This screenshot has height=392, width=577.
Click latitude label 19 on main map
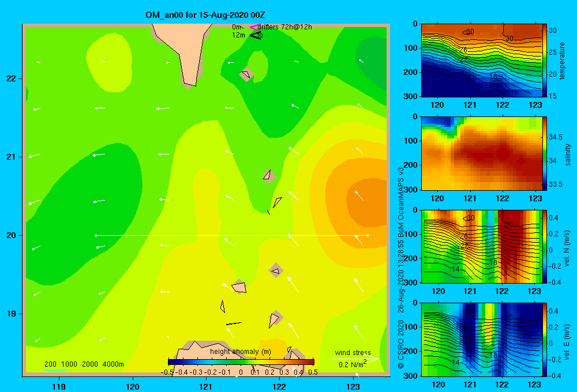click(11, 314)
